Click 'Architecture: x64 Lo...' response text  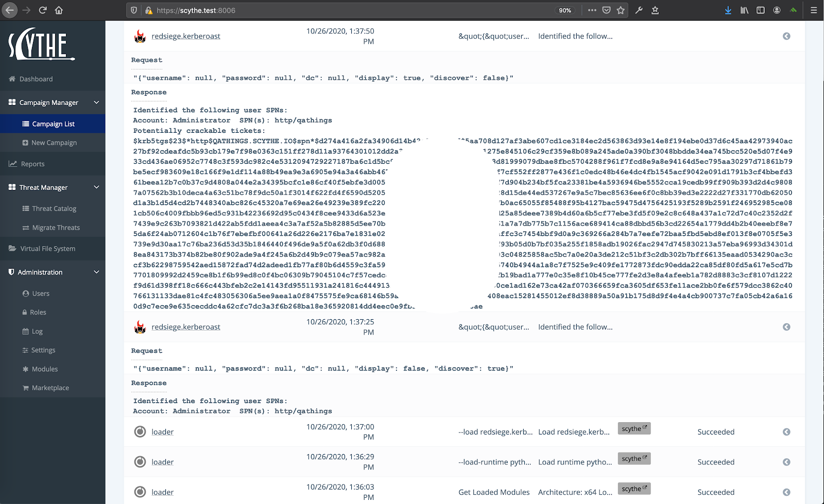coord(575,492)
